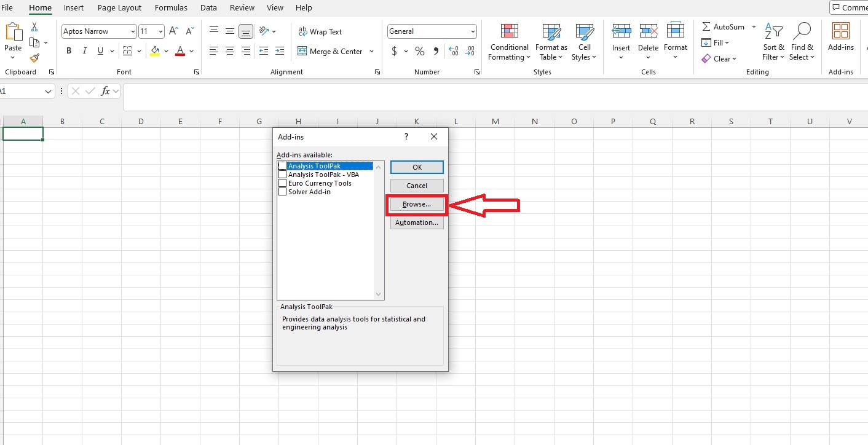Open Format as Table gallery
The image size is (868, 445).
coord(551,42)
